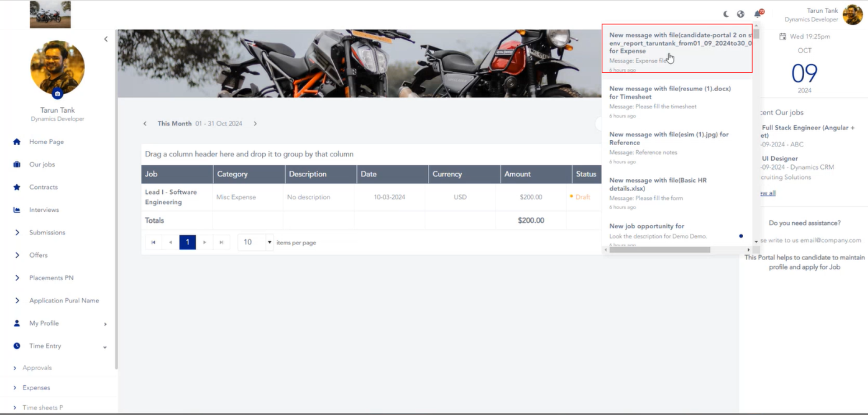This screenshot has height=415, width=868.
Task: Open the globe language icon
Action: pyautogui.click(x=741, y=14)
